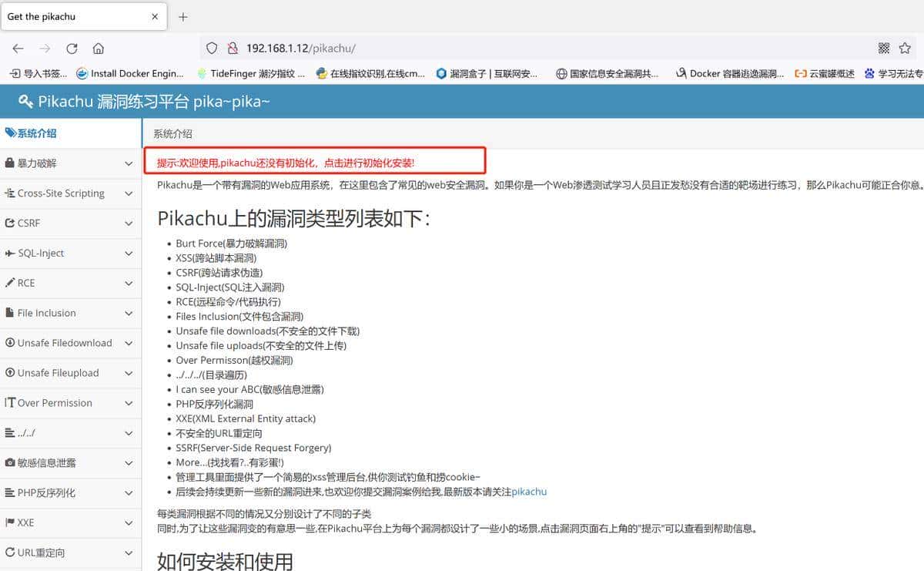Expand the SQL-Inject dropdown chevron
The height and width of the screenshot is (571, 924).
(x=129, y=253)
